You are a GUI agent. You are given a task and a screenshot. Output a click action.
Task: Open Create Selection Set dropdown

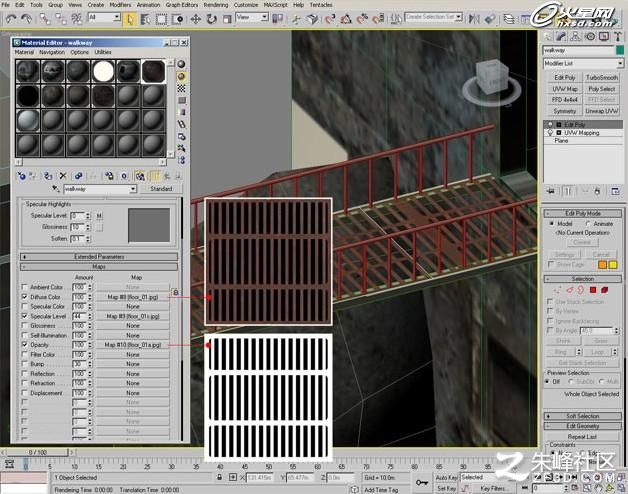click(x=459, y=17)
